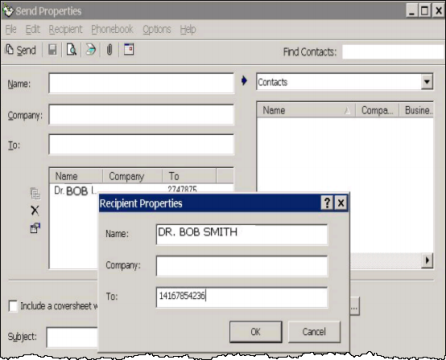Click the send-options arrow page icon

pyautogui.click(x=90, y=50)
